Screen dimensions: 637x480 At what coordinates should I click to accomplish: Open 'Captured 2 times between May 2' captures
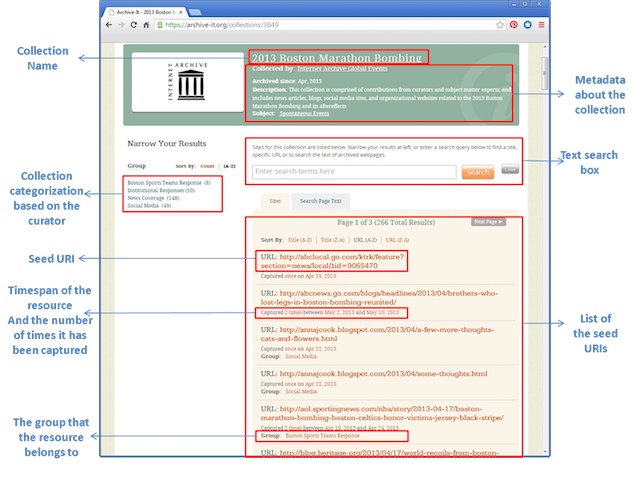329,313
